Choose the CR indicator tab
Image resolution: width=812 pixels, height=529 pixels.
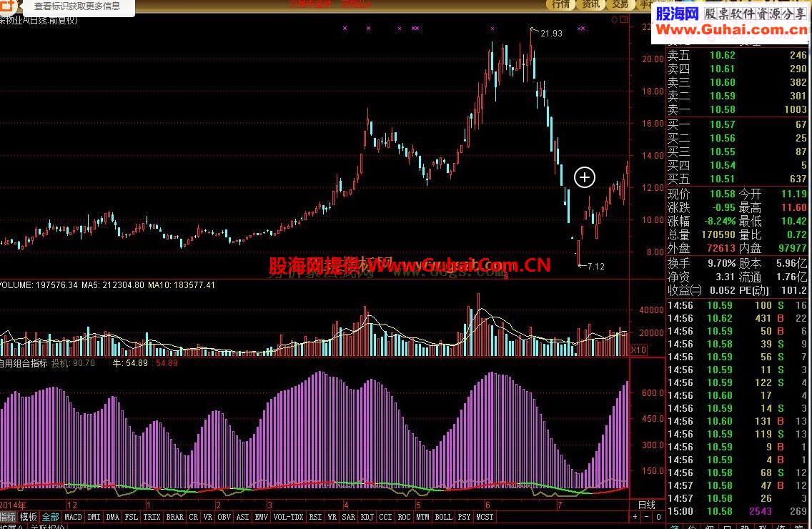coord(193,517)
